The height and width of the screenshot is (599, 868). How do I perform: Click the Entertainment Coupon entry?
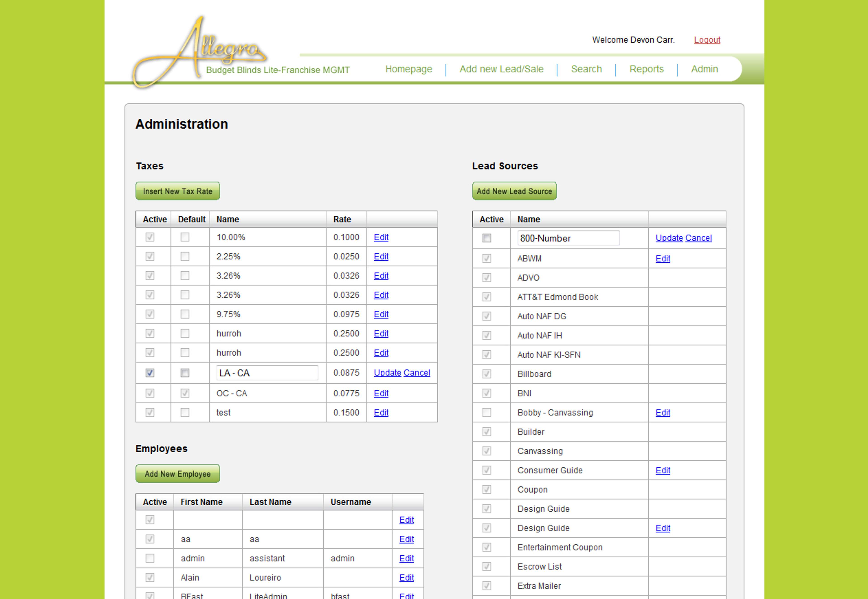[x=560, y=547]
